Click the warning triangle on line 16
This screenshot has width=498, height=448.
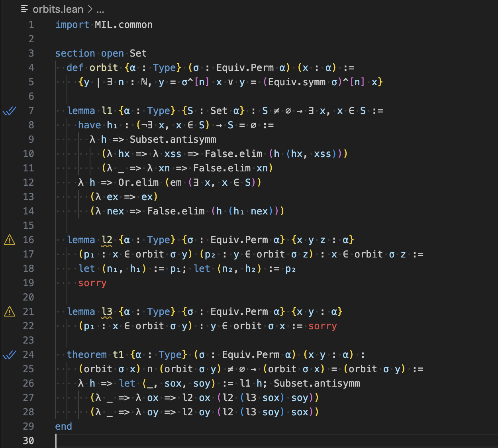point(10,240)
